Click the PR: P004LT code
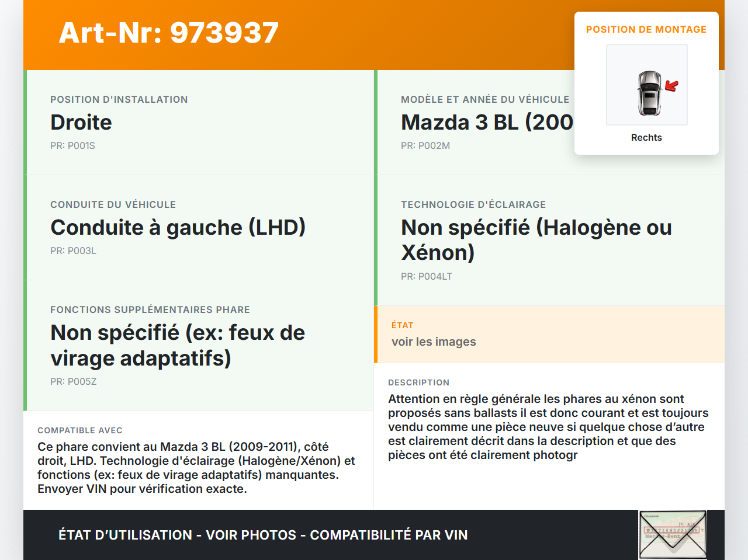Screen dimensions: 748x560 tap(427, 276)
